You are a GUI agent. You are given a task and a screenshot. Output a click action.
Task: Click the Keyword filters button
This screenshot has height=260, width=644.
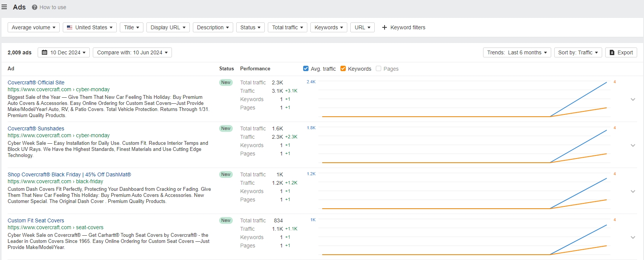[404, 27]
